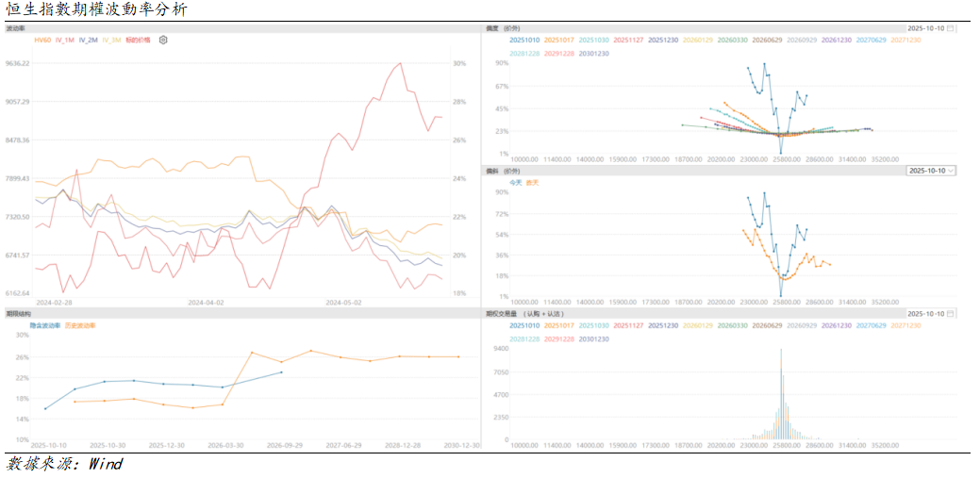This screenshot has height=478, width=980.
Task: Open the volatility chart settings gear
Action: [x=163, y=41]
